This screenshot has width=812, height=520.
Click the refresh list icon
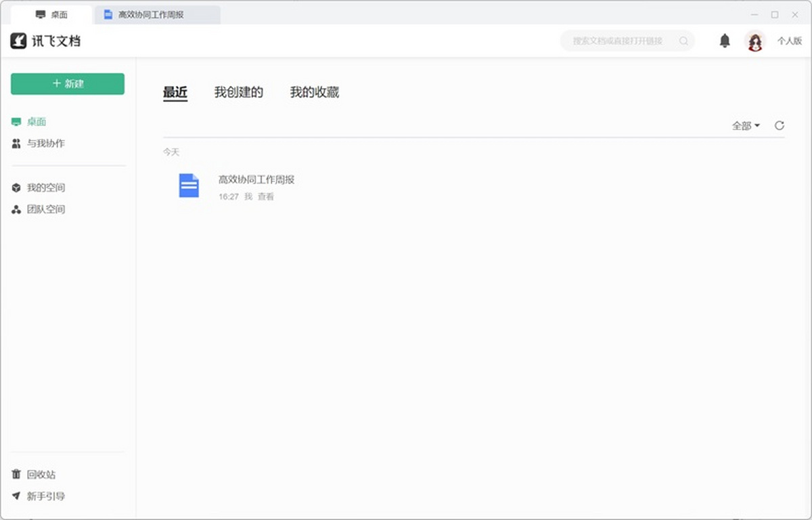[x=780, y=125]
